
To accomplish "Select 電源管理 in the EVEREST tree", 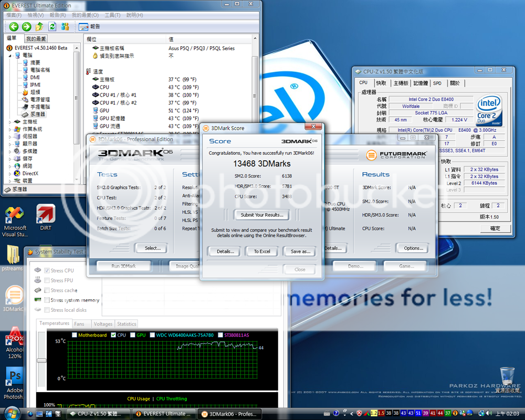I will pyautogui.click(x=40, y=99).
